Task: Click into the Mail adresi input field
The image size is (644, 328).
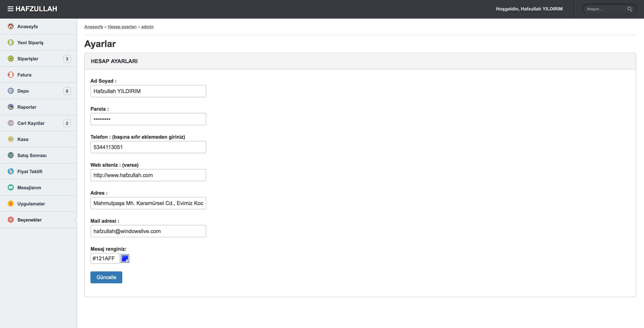Action: coord(148,231)
